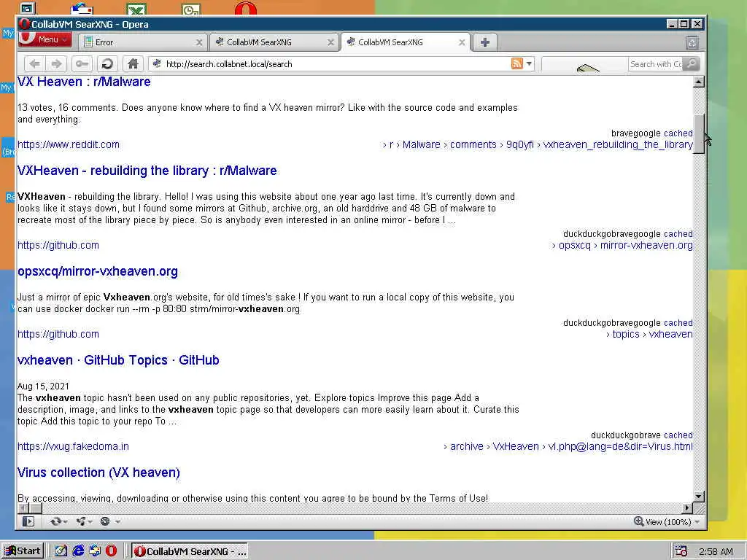This screenshot has height=560, width=747.
Task: Click cached link above reddit breadcrumb
Action: (x=678, y=133)
